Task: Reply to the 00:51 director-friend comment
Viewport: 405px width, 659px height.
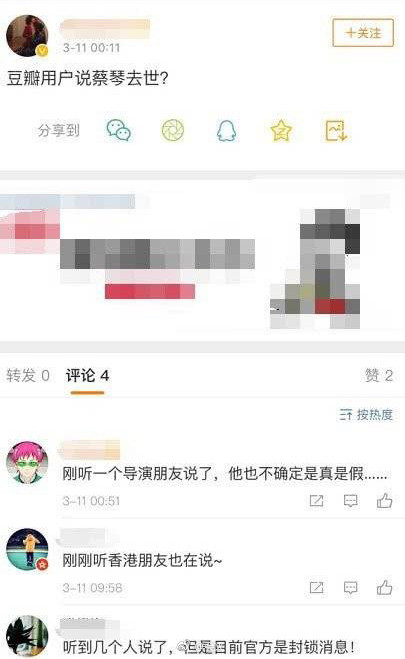Action: coord(350,501)
